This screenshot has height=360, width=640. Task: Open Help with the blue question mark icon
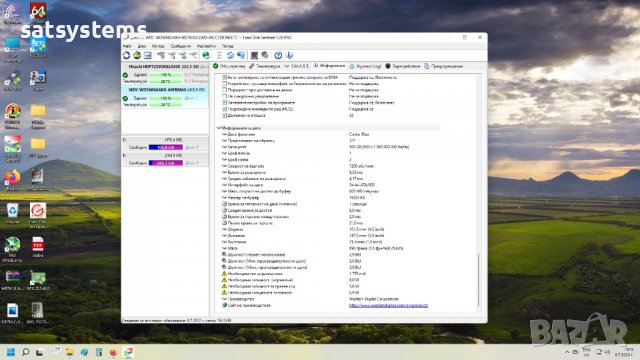(278, 55)
